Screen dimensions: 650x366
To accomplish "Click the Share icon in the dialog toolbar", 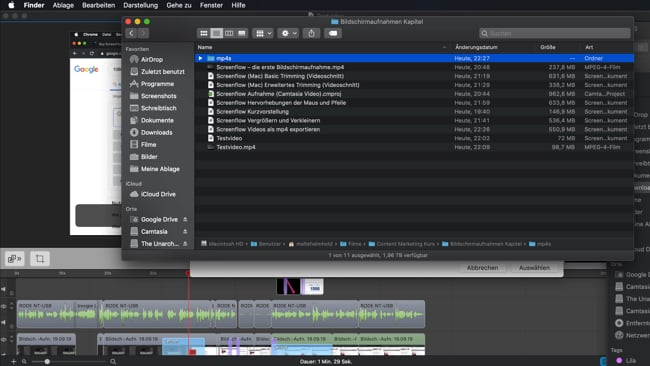I will click(x=311, y=33).
